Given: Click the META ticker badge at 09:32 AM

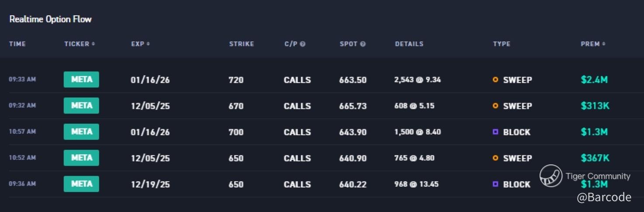Looking at the screenshot, I should tap(81, 106).
